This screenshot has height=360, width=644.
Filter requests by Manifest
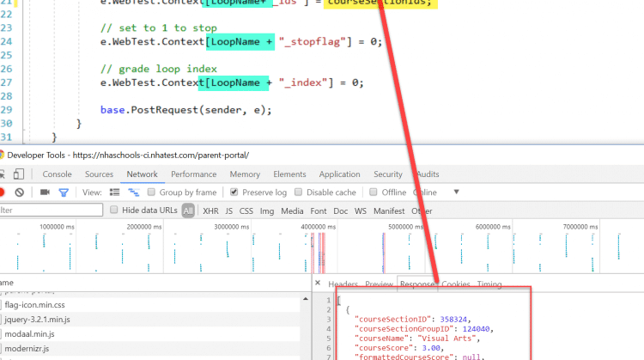tap(389, 211)
